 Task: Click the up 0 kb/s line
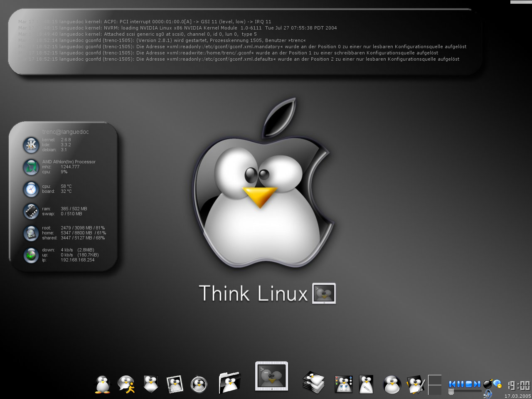pyautogui.click(x=70, y=255)
